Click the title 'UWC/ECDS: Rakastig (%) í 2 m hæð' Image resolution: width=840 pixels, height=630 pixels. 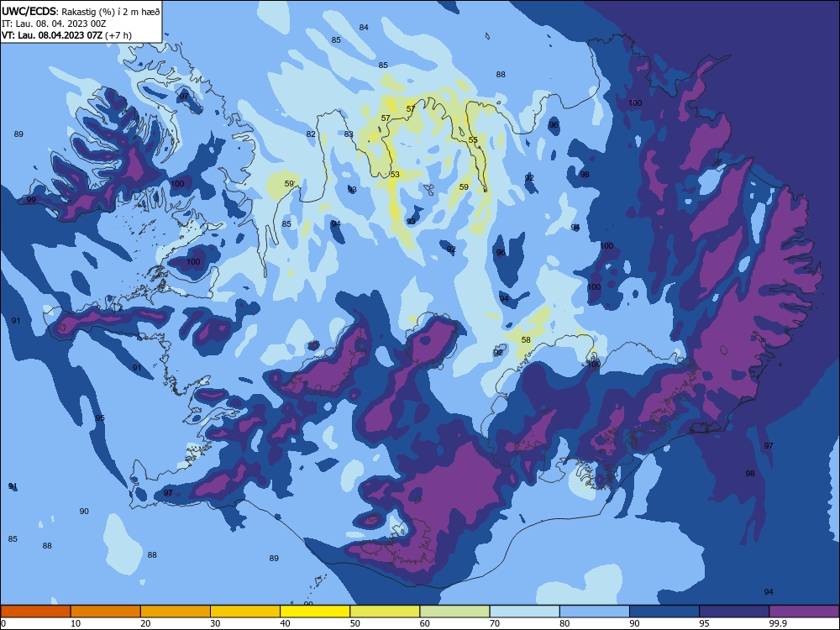81,11
